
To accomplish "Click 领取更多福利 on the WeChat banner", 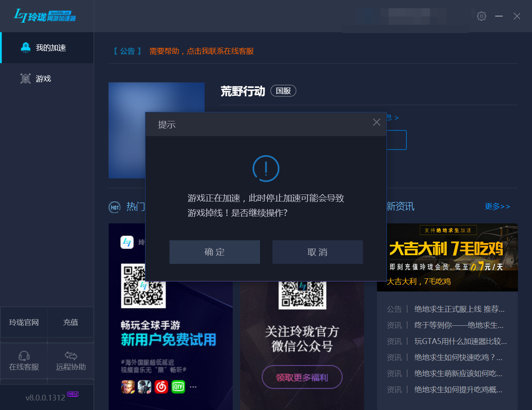I will (x=302, y=377).
